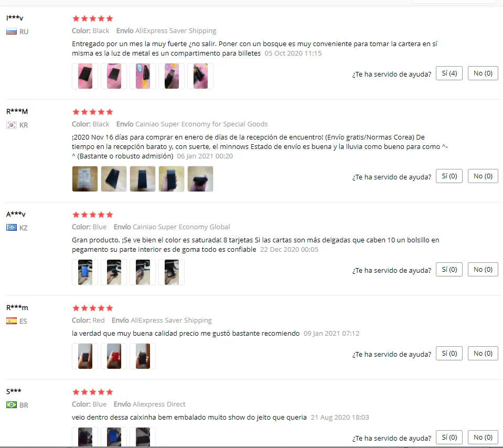Viewport: 503px width, 448px height.
Task: Open the blue wallet photo in A***v's review
Action: coord(85,272)
